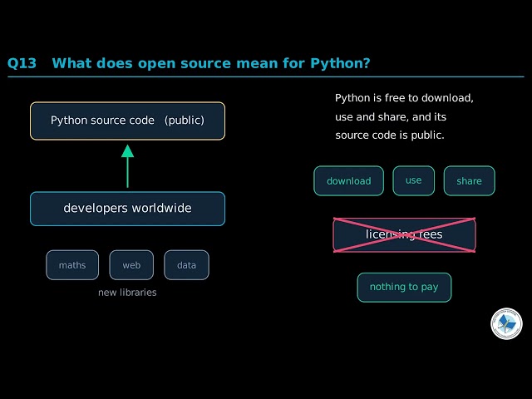Image resolution: width=532 pixels, height=399 pixels.
Task: Click the 'use' pill
Action: click(414, 181)
